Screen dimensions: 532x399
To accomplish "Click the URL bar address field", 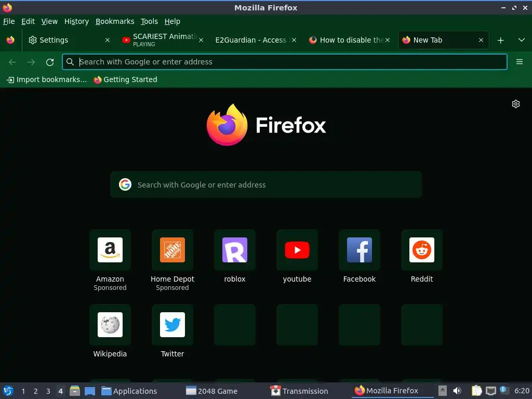I will click(x=284, y=62).
